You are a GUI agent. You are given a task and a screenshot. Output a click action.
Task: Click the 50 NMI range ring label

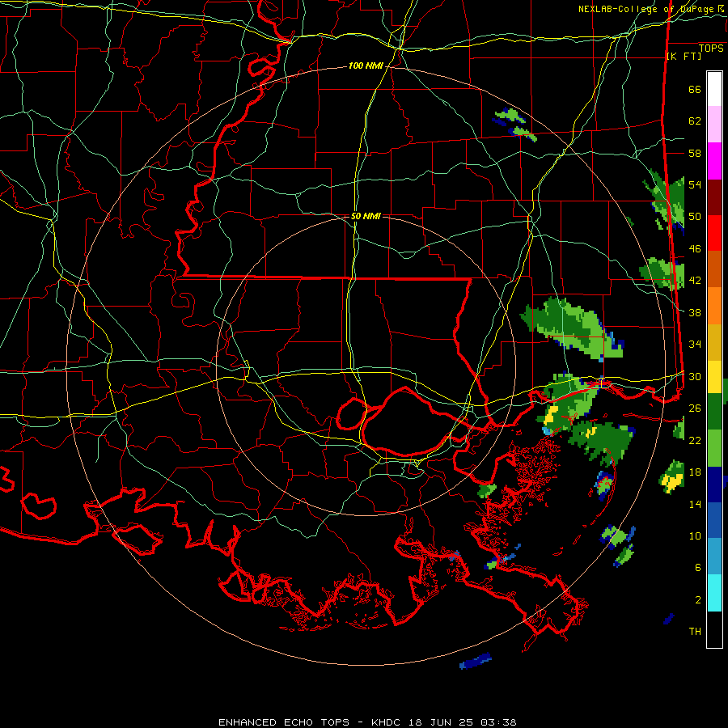coord(366,216)
